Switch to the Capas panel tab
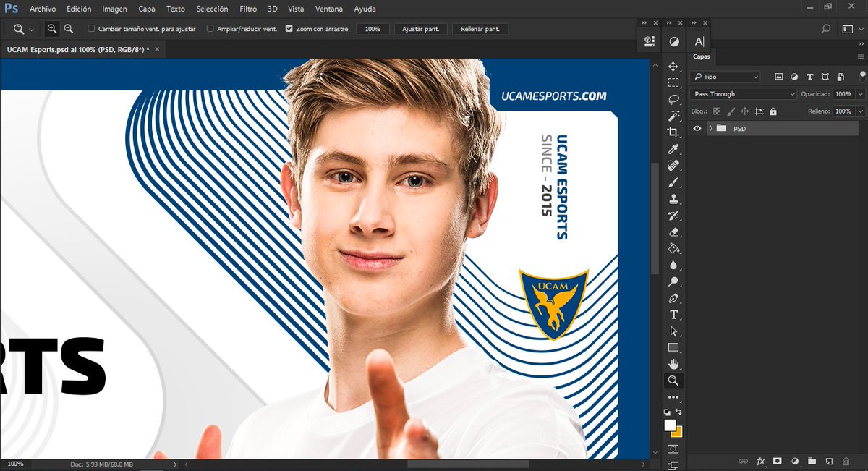The image size is (868, 471). [702, 56]
